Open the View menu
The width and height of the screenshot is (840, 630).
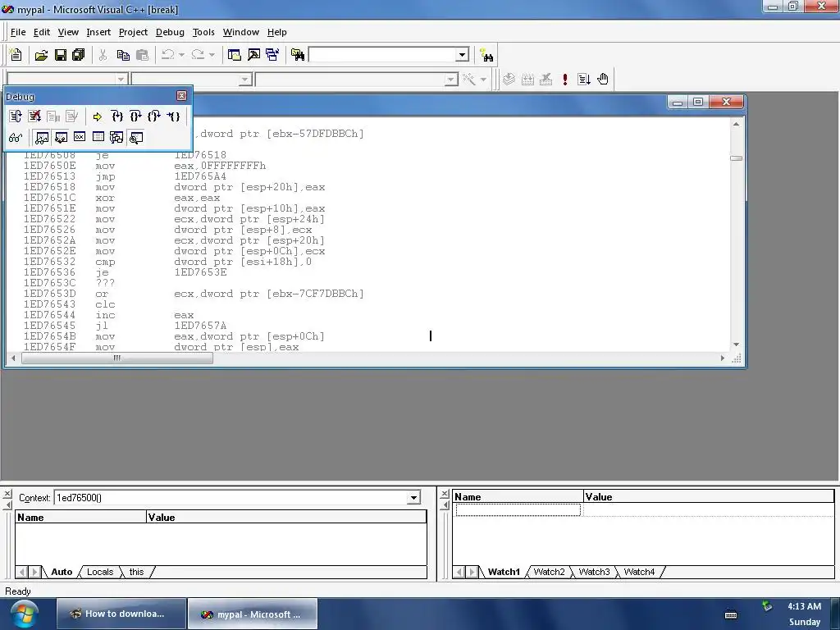tap(68, 32)
